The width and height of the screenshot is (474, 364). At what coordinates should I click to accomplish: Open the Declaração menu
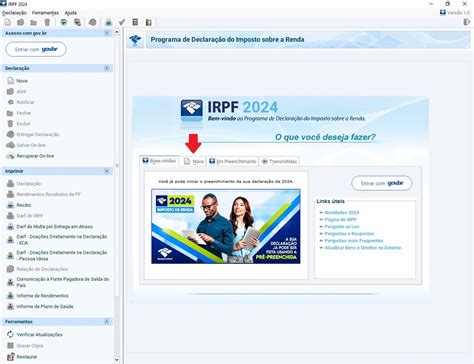click(x=14, y=13)
